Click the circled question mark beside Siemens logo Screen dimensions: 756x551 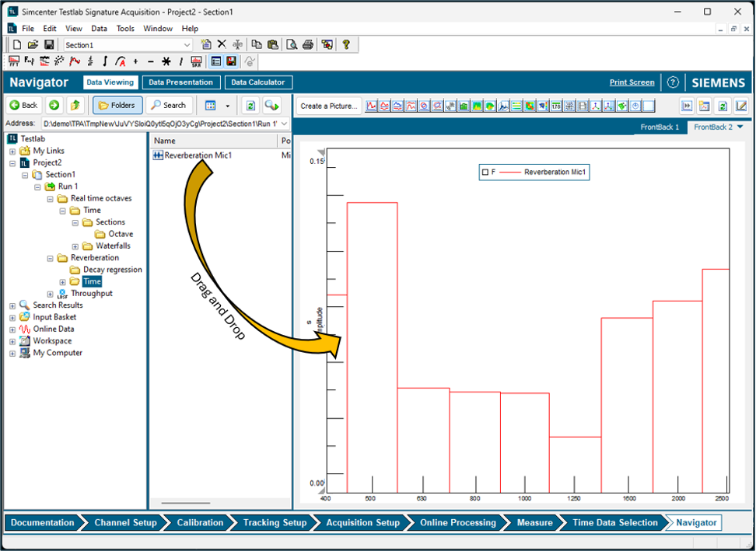point(673,82)
